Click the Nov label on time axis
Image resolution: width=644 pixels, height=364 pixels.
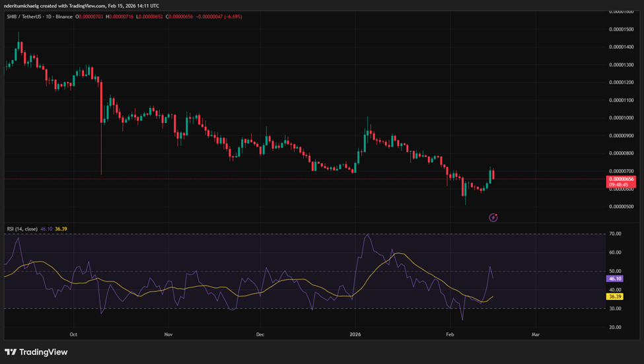(x=168, y=334)
